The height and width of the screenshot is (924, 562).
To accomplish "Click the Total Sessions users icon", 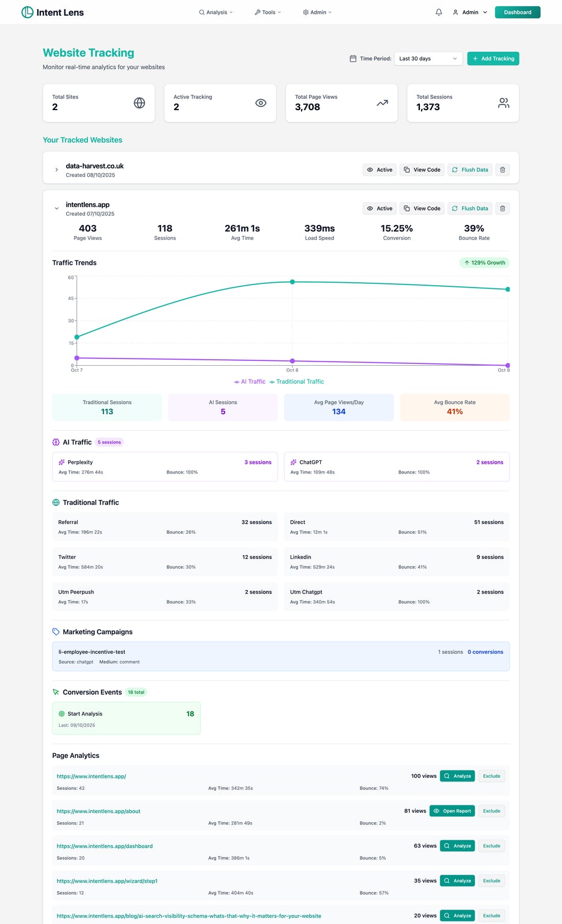I will (504, 103).
